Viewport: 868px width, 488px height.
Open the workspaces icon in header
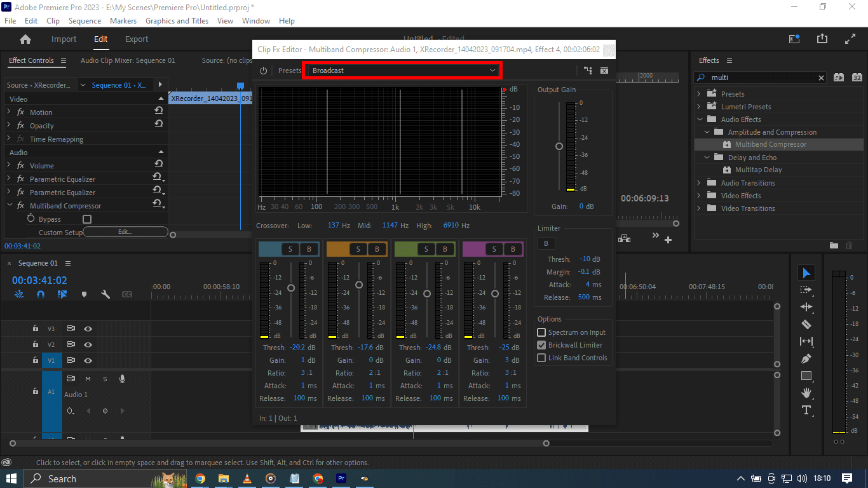pos(794,39)
